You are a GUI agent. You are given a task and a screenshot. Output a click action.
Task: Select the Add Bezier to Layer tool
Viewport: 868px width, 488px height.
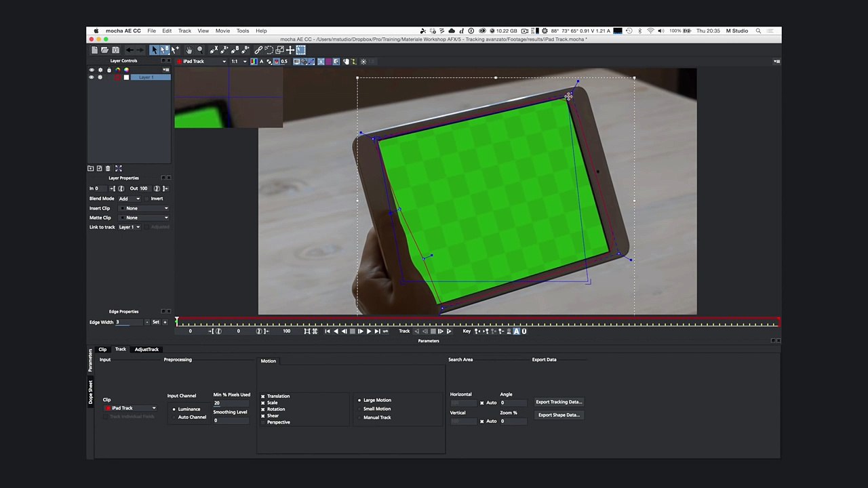point(245,50)
